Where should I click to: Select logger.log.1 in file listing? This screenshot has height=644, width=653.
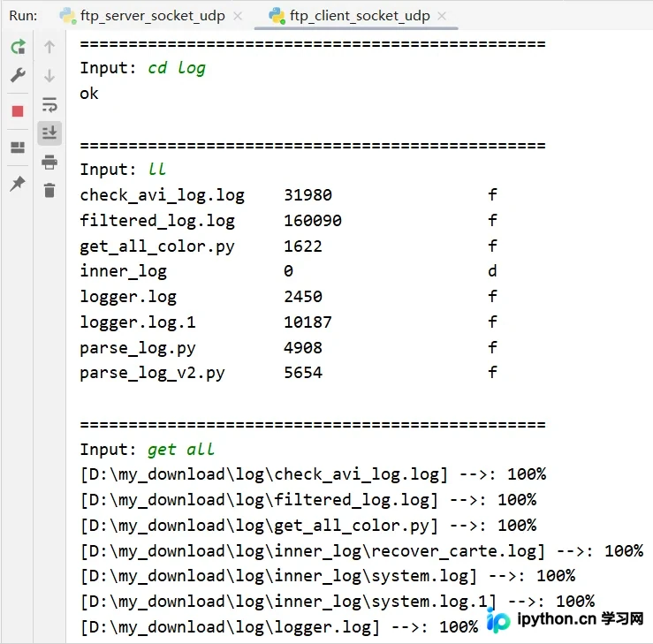pyautogui.click(x=138, y=322)
